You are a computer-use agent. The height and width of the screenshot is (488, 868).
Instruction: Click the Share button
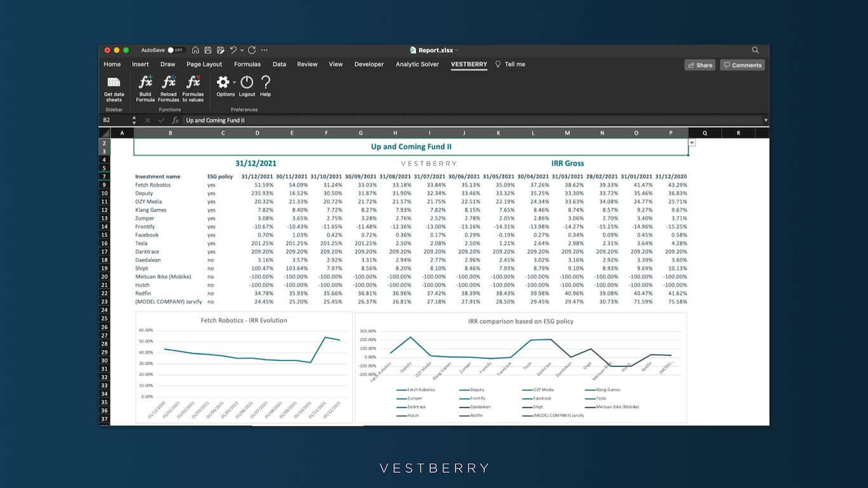[700, 65]
